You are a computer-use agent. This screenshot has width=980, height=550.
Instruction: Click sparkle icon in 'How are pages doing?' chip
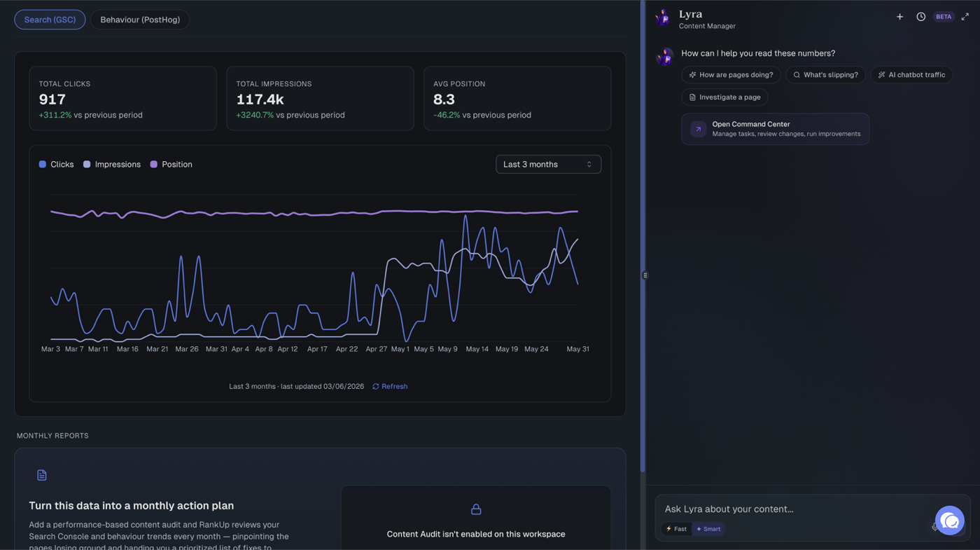[x=692, y=75]
